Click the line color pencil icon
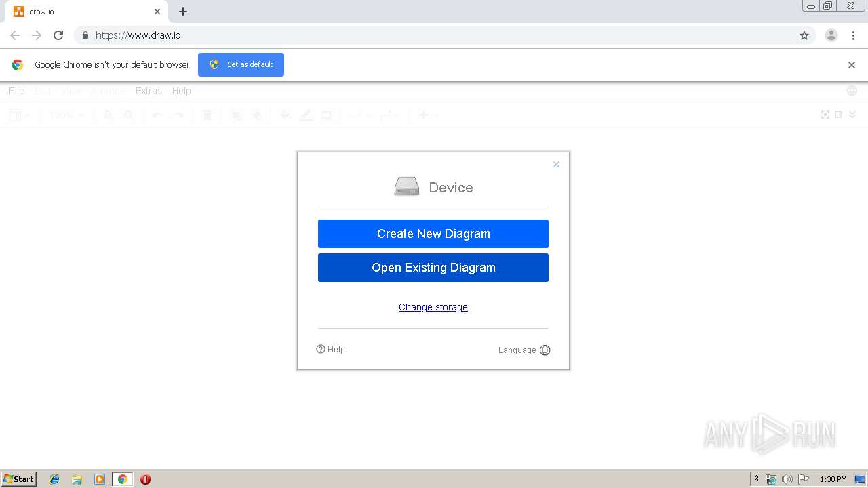 307,115
